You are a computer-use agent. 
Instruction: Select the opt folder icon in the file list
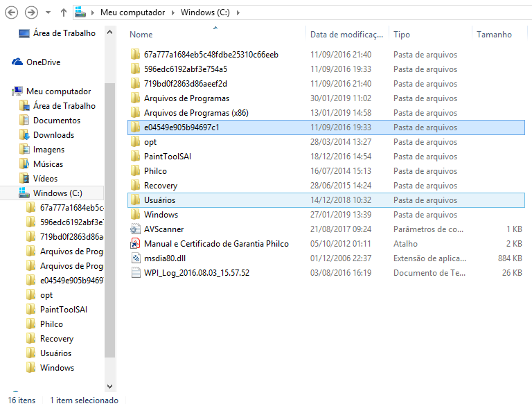click(135, 142)
